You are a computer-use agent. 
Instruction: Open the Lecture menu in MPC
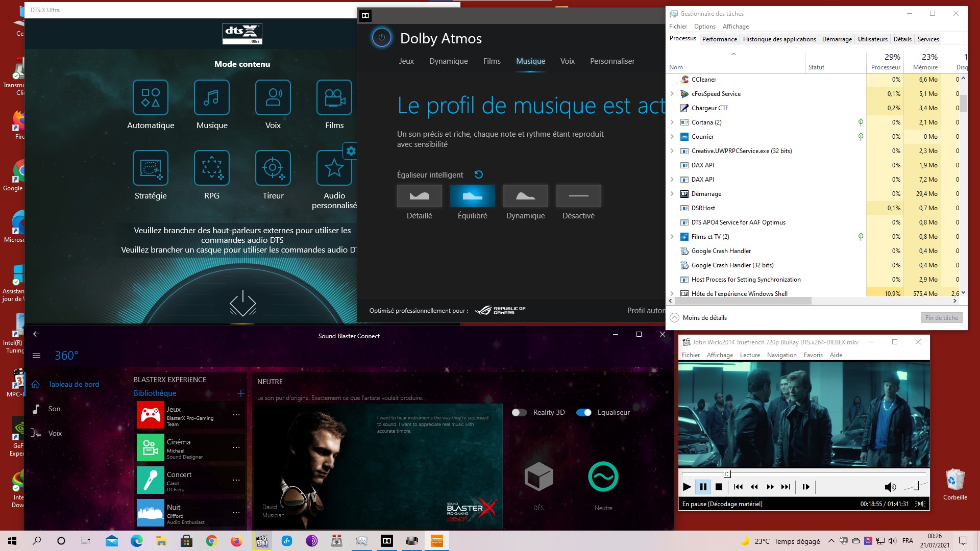pos(750,355)
